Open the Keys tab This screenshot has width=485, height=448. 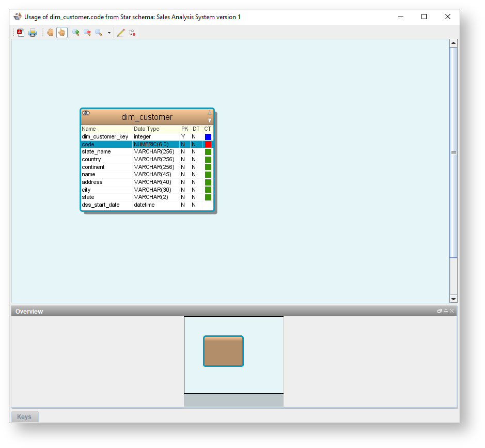24,416
